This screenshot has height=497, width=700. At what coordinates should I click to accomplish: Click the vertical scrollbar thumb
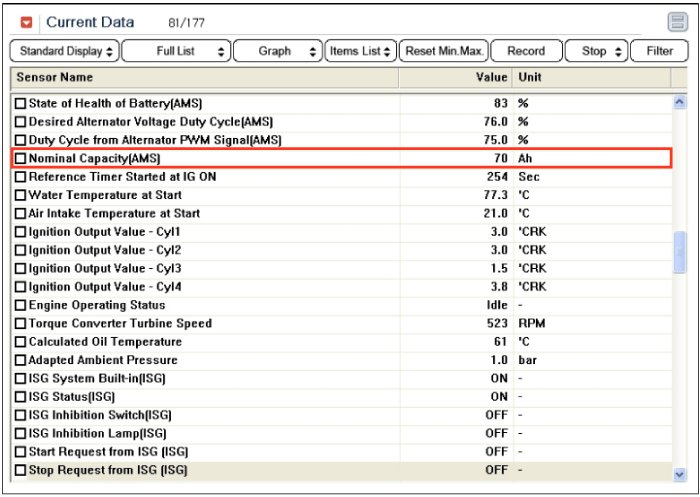[x=680, y=252]
